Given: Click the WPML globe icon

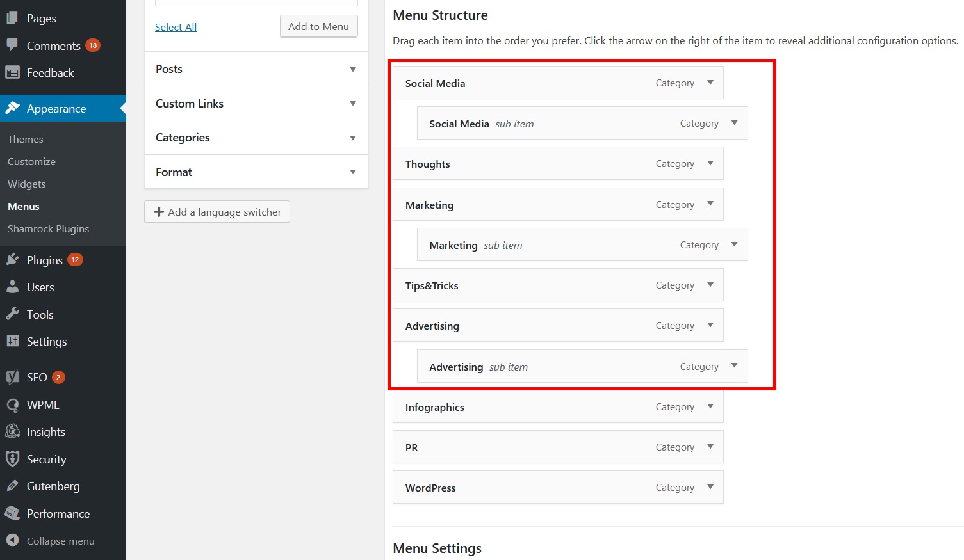Looking at the screenshot, I should point(13,404).
